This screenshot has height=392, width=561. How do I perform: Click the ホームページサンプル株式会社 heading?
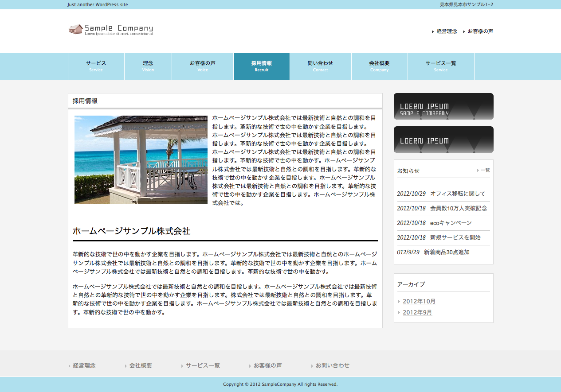(x=131, y=231)
